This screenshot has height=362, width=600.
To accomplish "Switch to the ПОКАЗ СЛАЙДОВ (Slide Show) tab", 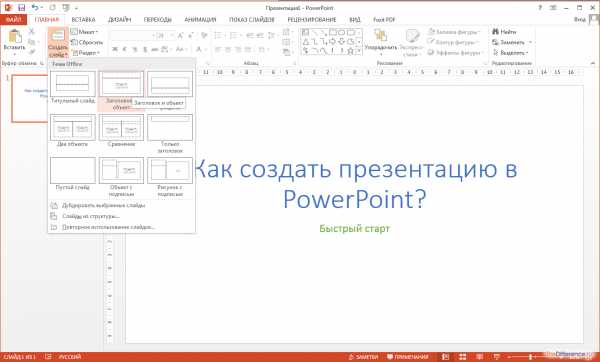I will tap(251, 20).
